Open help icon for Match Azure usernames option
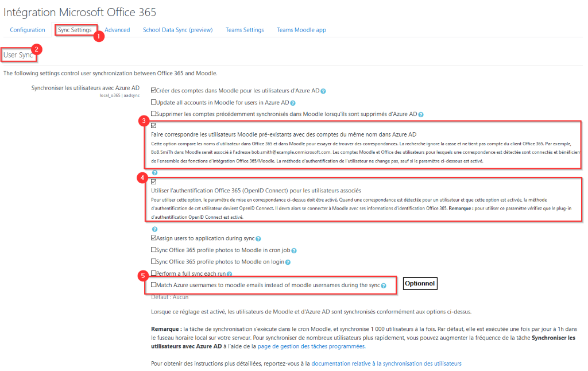The height and width of the screenshot is (371, 588). pos(384,286)
